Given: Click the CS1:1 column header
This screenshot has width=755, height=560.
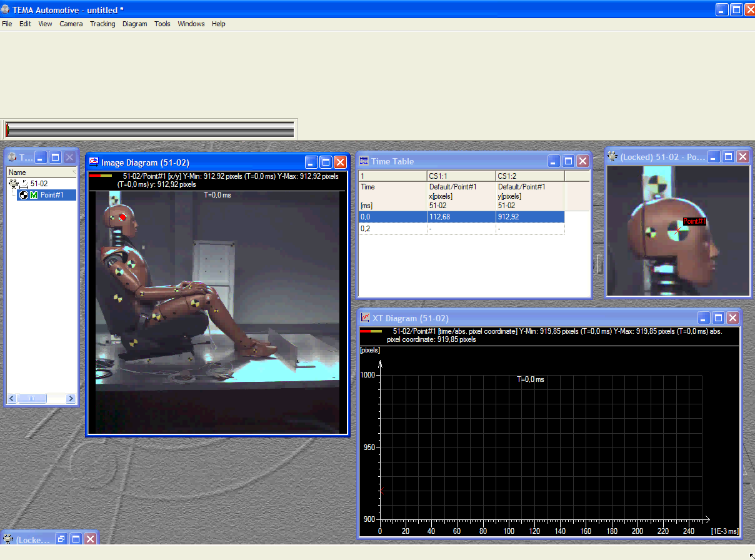Looking at the screenshot, I should click(461, 176).
